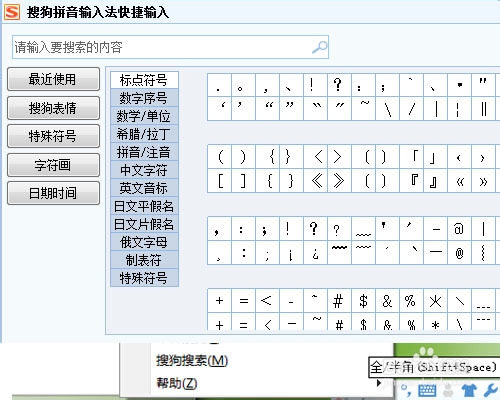Screen dimensions: 500x400
Task: Open the soft keyboard icon in Sogou toolbar
Action: (427, 390)
